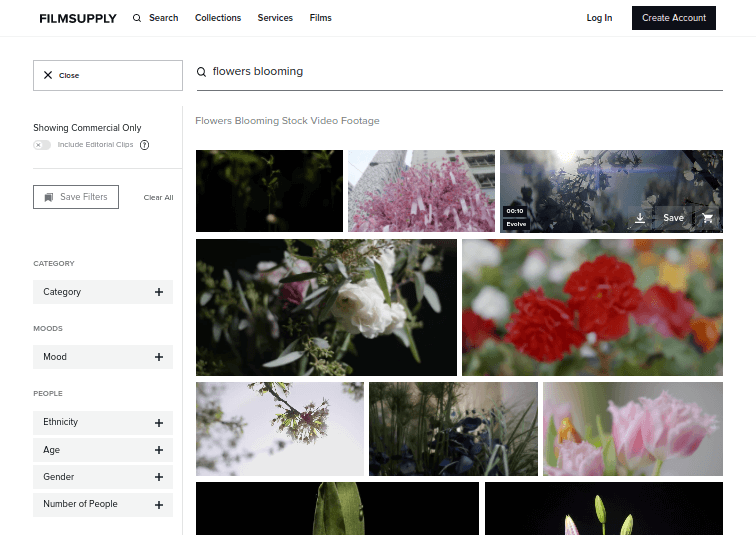
Task: Add the Evolve clip to cart
Action: coord(707,218)
